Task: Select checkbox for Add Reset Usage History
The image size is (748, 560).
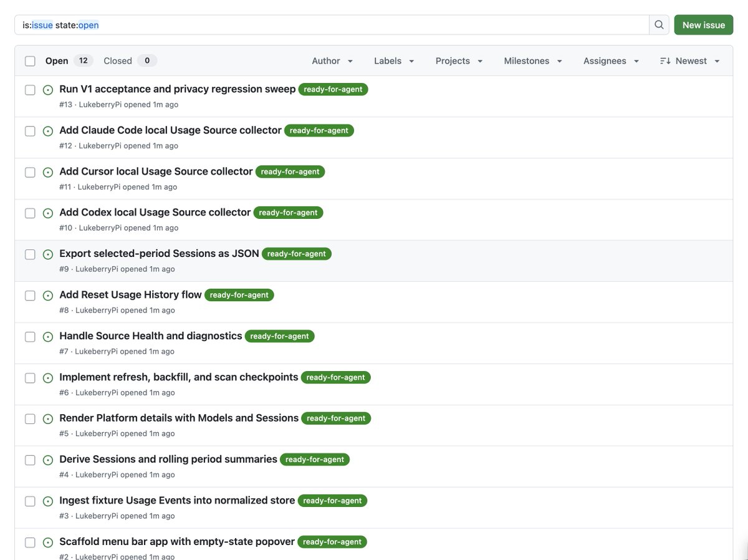Action: click(30, 296)
